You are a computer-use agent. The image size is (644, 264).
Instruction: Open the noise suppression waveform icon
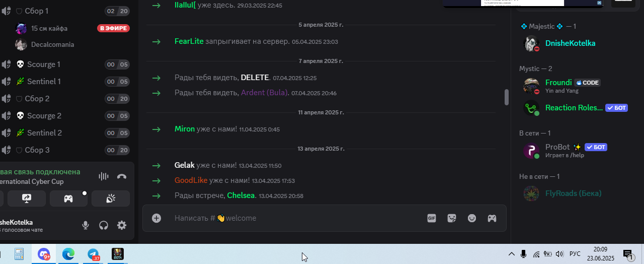(x=104, y=176)
